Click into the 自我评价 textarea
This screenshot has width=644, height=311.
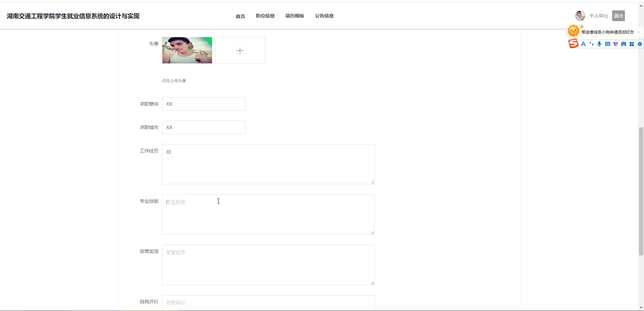point(268,303)
